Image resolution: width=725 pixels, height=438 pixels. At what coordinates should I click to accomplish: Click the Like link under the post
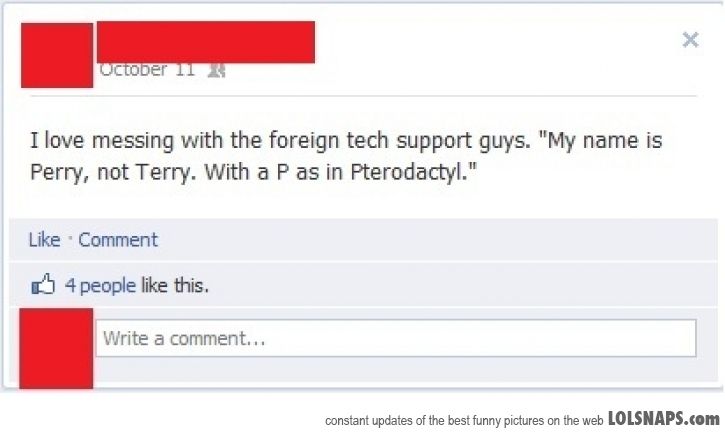(x=44, y=240)
